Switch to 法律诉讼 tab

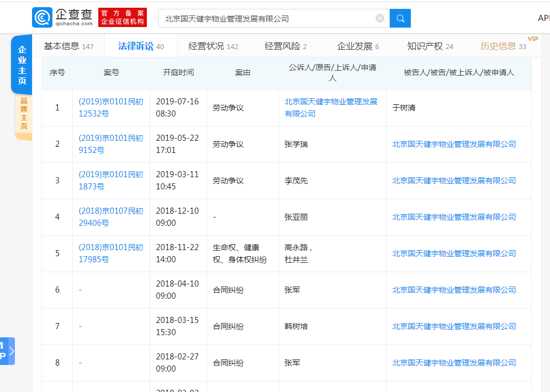141,46
